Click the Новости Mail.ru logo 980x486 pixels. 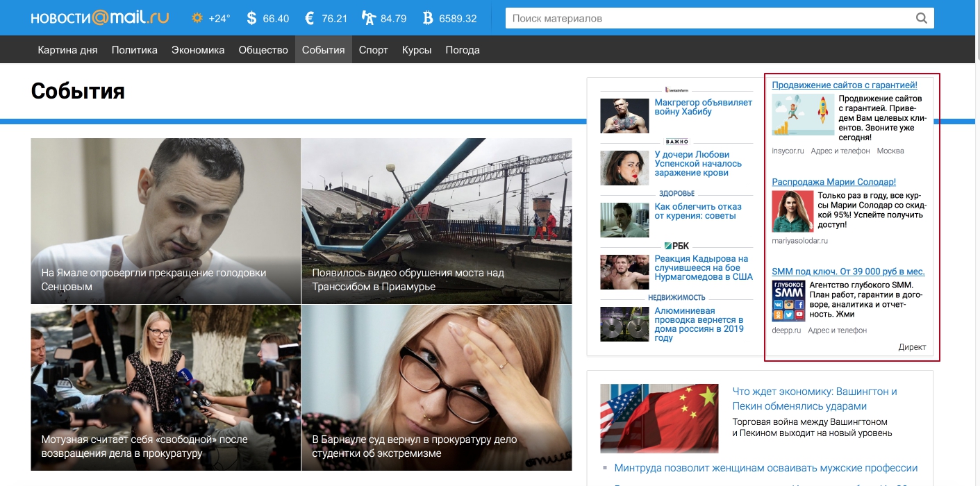pos(100,18)
